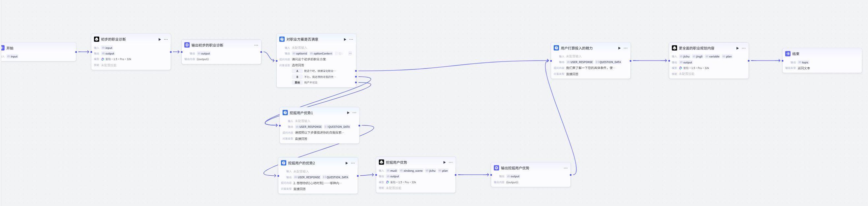Screen dimensions: 868x206
Task: Expand hidden output variables in 对职业方案是否满意
Action: tap(350, 53)
